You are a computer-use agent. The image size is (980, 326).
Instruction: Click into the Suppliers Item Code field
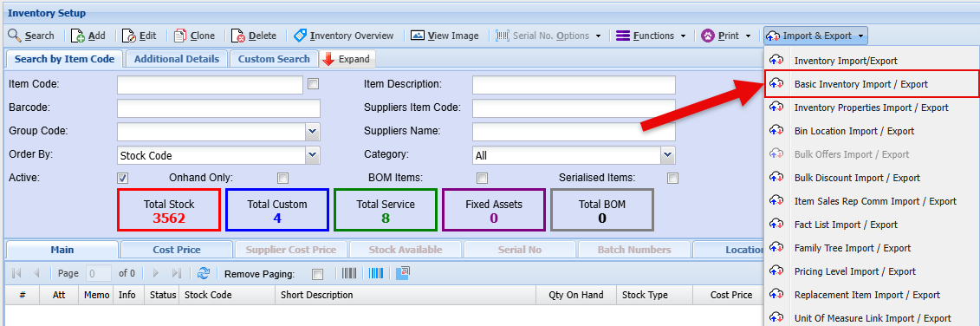574,108
